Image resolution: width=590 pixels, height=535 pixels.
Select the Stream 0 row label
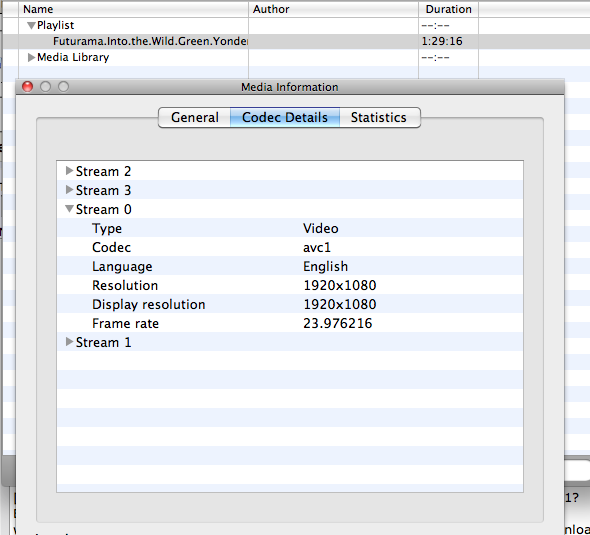[103, 209]
